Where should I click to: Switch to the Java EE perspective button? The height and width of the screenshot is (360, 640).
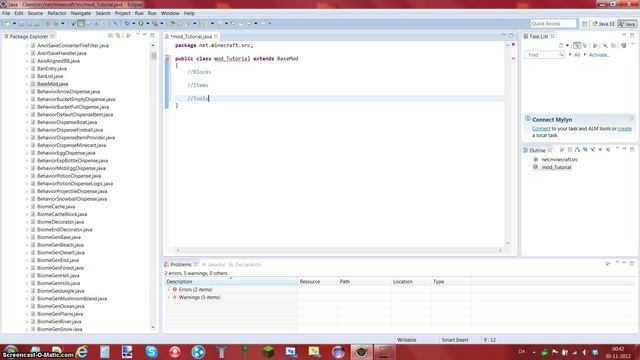[604, 24]
